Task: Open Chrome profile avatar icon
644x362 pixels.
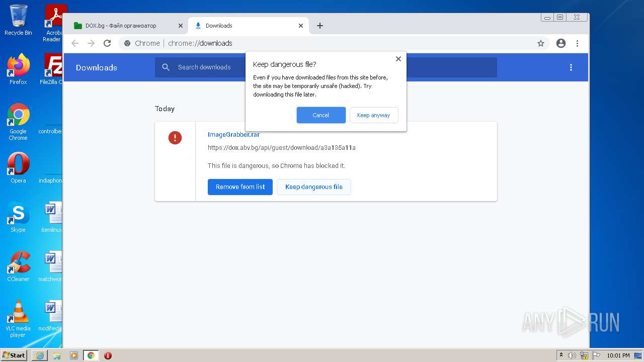Action: (561, 43)
